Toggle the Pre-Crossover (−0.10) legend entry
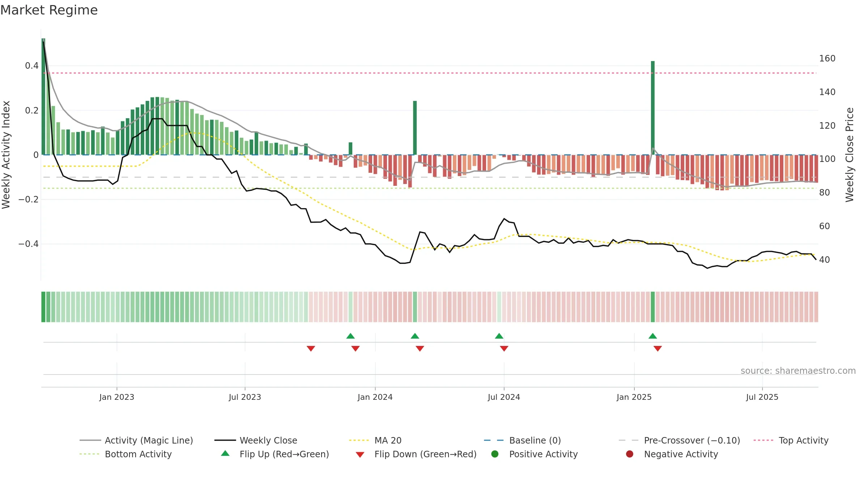Image resolution: width=868 pixels, height=488 pixels. (679, 440)
